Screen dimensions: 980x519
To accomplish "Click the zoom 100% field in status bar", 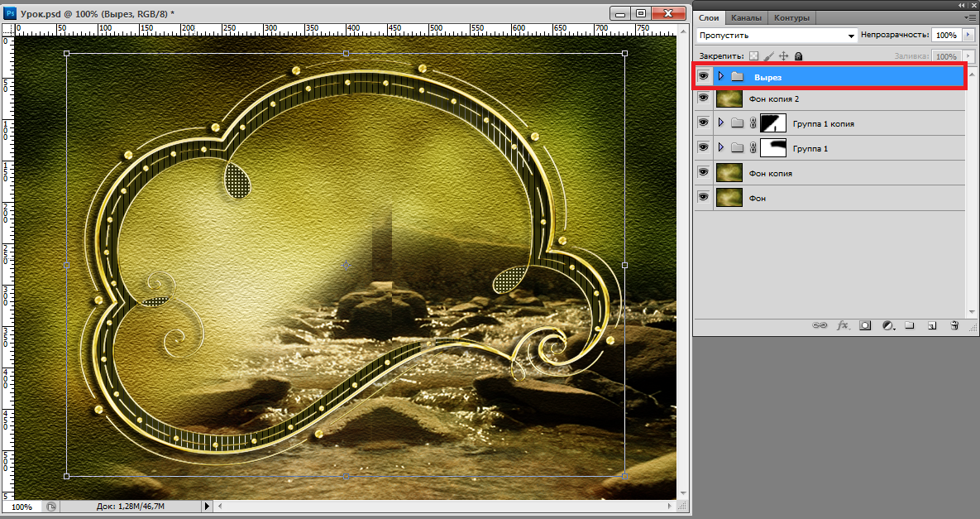I will coord(22,507).
